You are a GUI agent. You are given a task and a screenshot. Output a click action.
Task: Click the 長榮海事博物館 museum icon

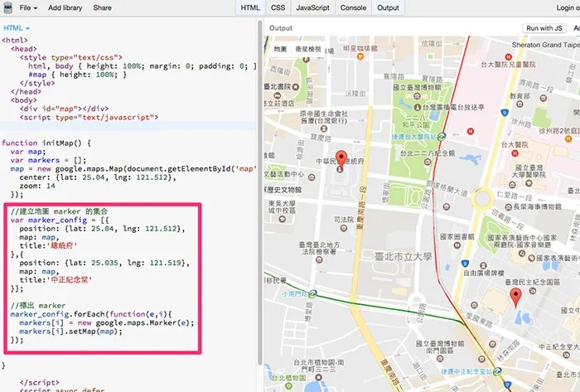tap(509, 207)
